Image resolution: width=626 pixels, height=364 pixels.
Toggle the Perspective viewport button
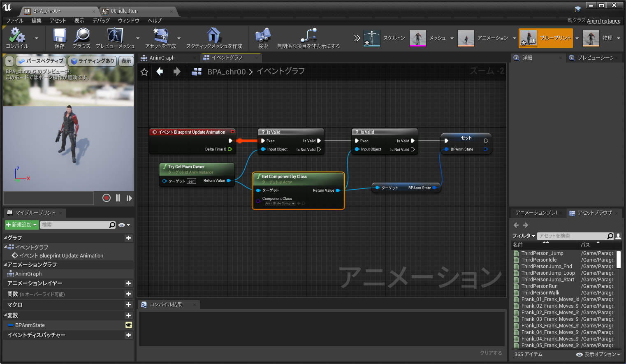pos(41,61)
